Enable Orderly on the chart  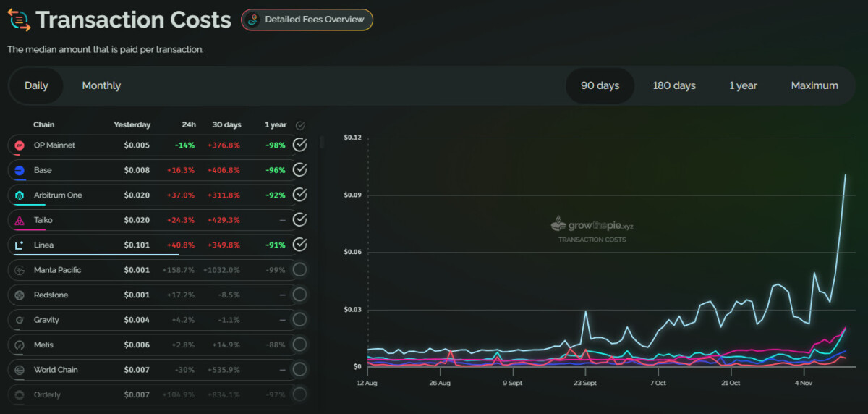click(299, 394)
